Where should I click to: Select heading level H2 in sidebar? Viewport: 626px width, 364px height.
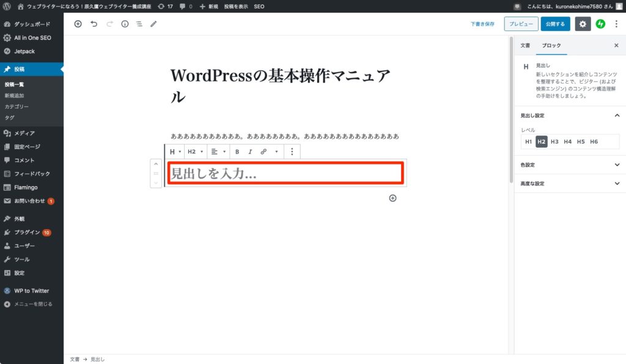click(x=542, y=142)
